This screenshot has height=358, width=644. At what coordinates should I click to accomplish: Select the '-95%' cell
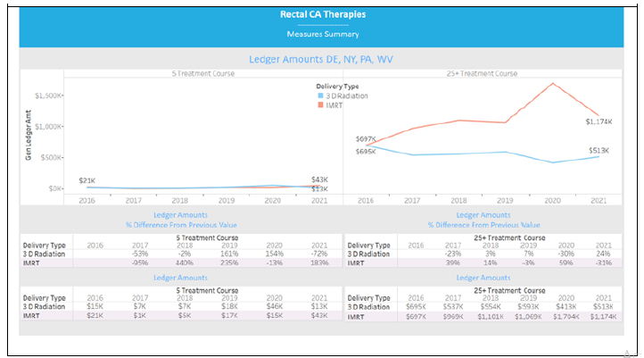point(140,262)
